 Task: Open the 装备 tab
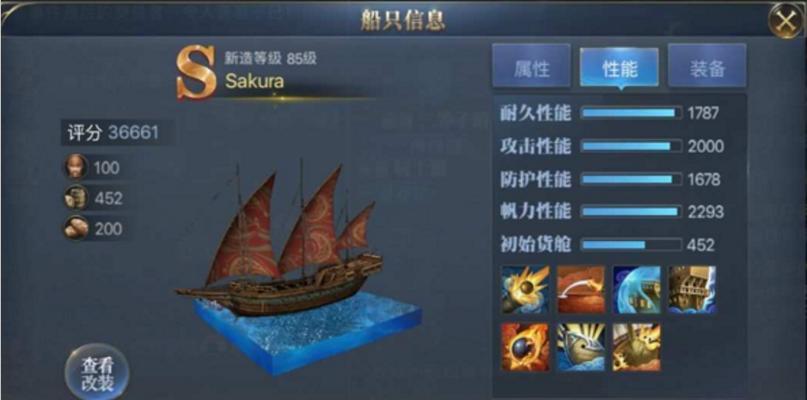[x=707, y=66]
